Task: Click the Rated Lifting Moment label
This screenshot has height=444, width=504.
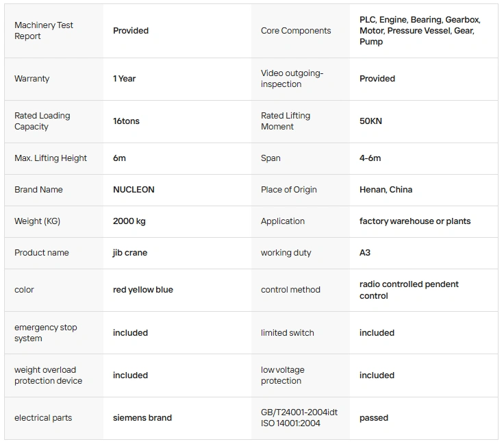Action: coord(286,121)
